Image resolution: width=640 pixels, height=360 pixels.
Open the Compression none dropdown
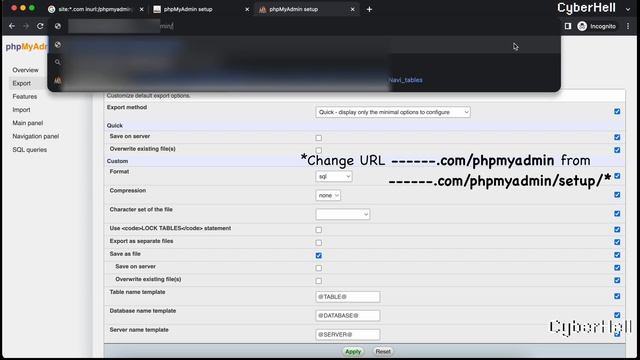pyautogui.click(x=328, y=196)
